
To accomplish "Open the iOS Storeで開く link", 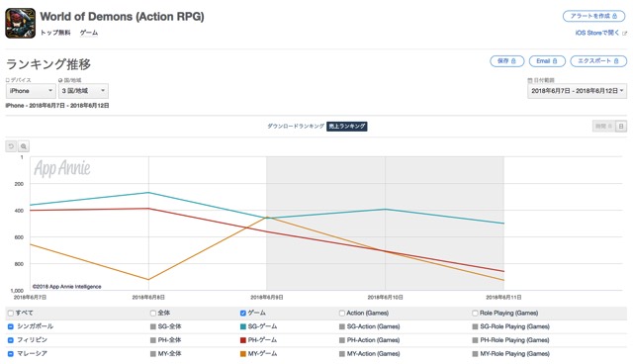I will coord(600,33).
